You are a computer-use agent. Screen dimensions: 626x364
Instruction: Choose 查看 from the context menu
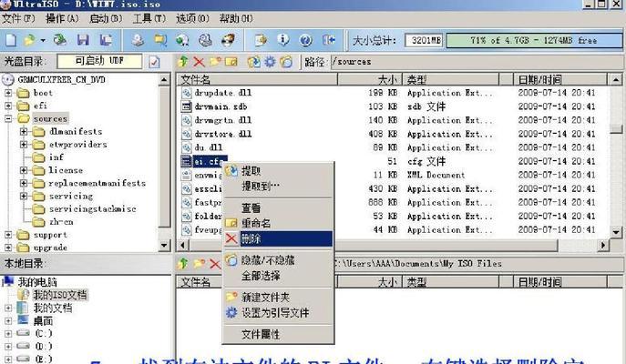pyautogui.click(x=278, y=208)
